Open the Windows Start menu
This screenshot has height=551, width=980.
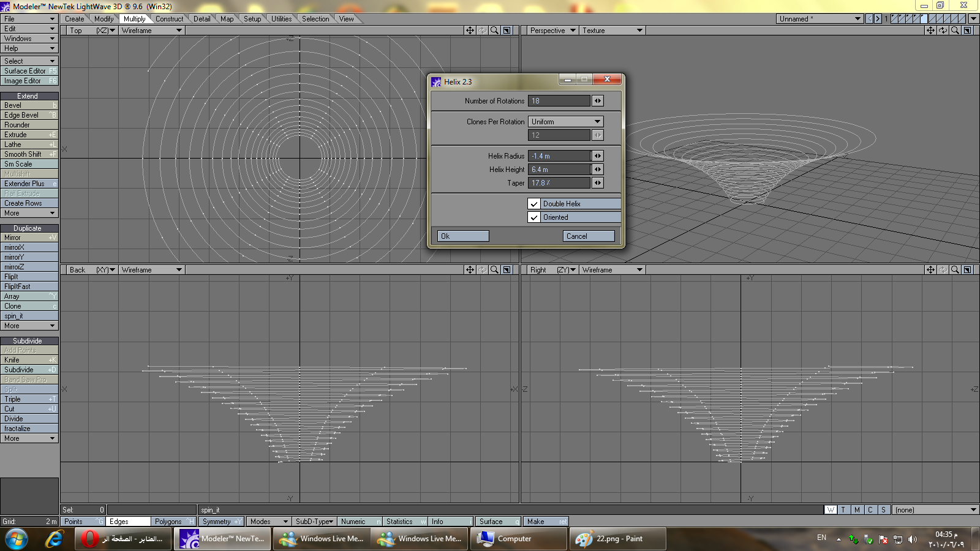click(17, 539)
